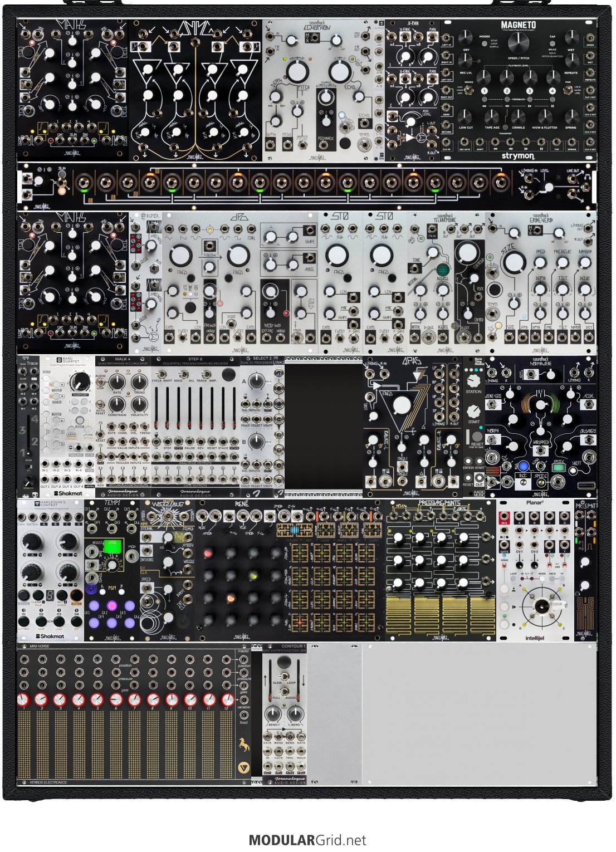Flip the Walk 4 AUDIO/LOW switch
The height and width of the screenshot is (852, 616).
[101, 383]
